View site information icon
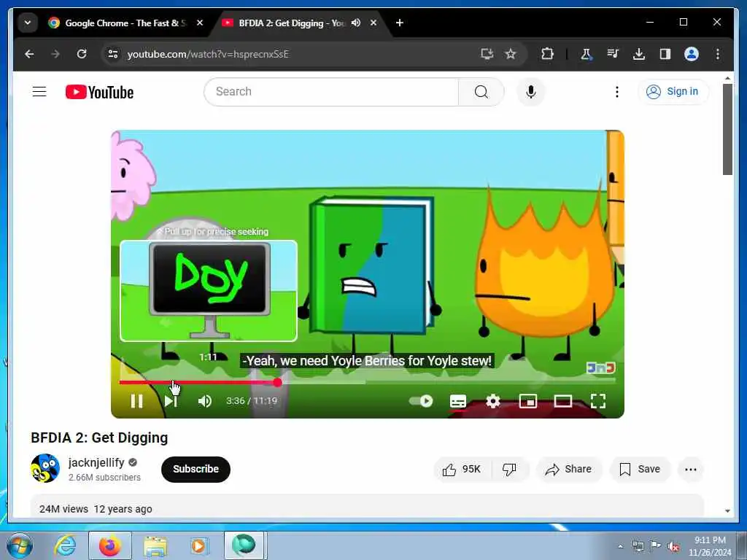Image resolution: width=747 pixels, height=560 pixels. 113,54
